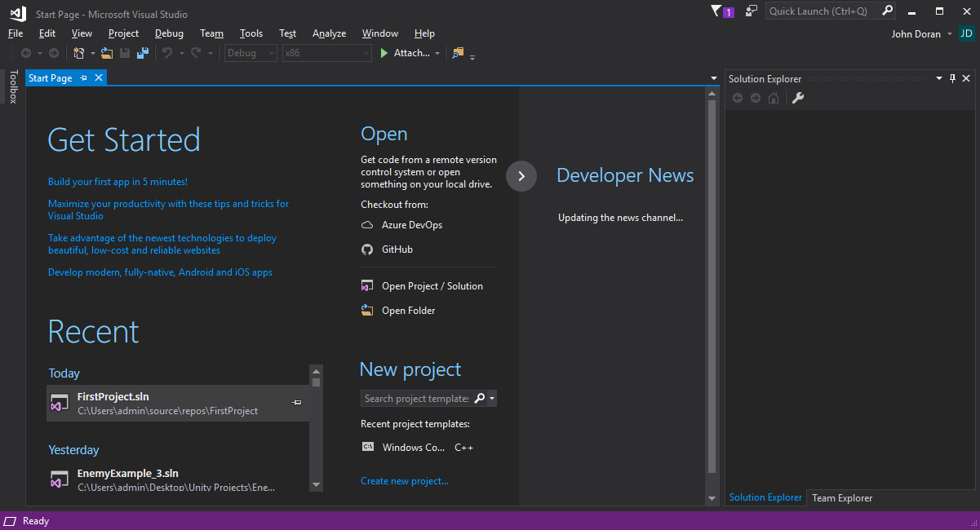Close the Start Page tab
The image size is (980, 530).
(99, 78)
